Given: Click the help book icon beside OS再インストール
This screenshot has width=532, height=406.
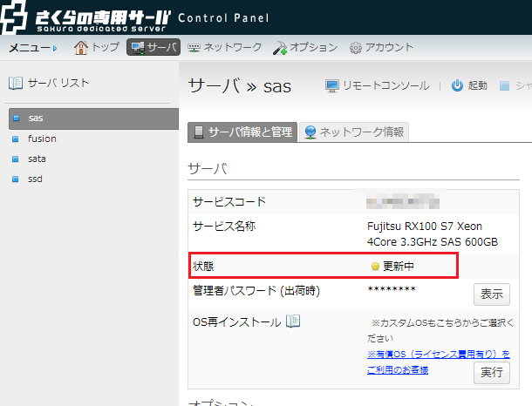Looking at the screenshot, I should click(x=293, y=321).
